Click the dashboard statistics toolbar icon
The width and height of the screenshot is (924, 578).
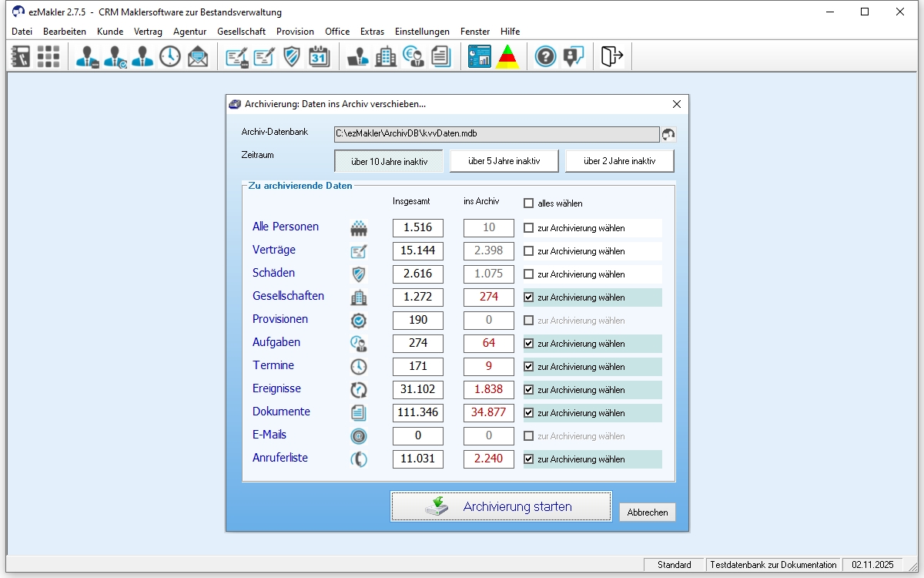pos(480,56)
